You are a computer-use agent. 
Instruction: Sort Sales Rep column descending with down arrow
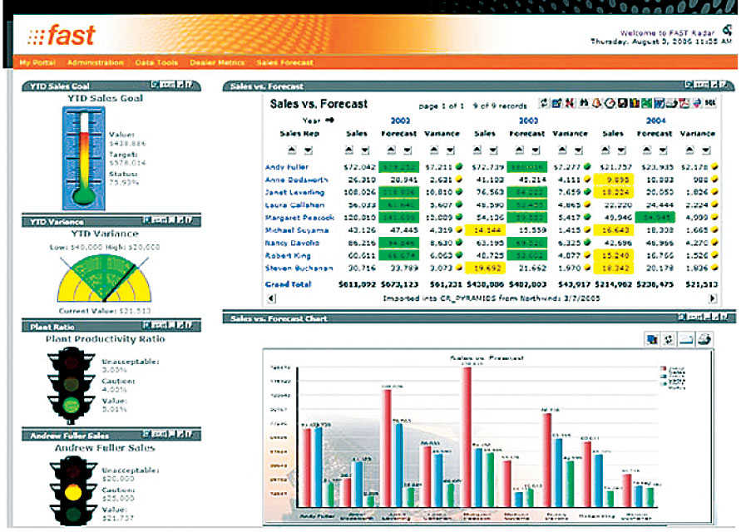pyautogui.click(x=307, y=150)
